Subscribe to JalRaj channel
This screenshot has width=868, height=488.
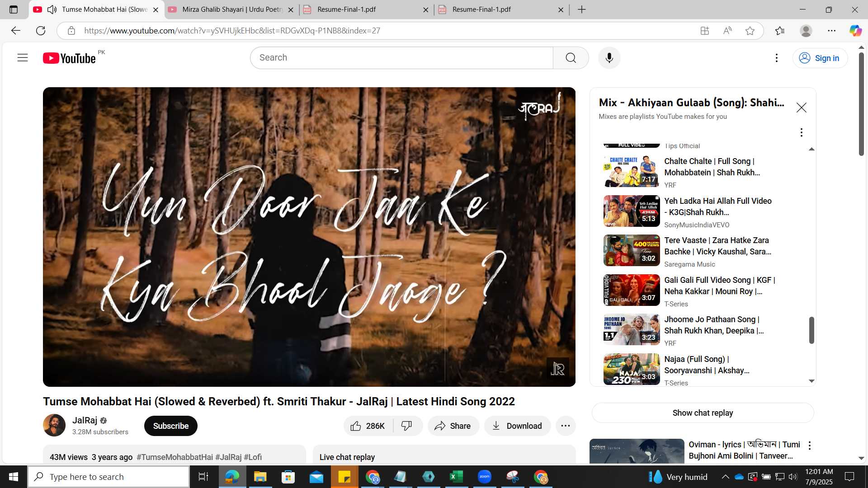point(170,426)
